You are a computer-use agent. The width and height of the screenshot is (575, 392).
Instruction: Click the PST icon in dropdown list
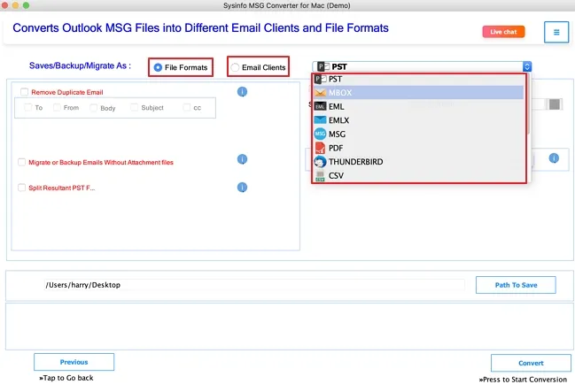point(320,79)
